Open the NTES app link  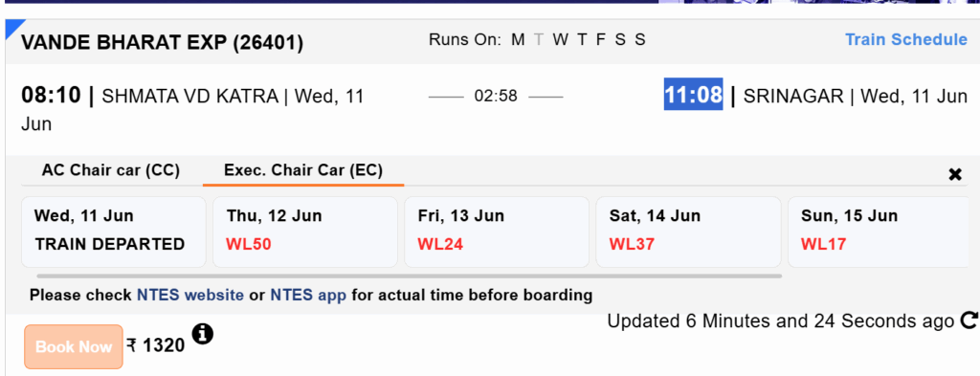click(308, 295)
